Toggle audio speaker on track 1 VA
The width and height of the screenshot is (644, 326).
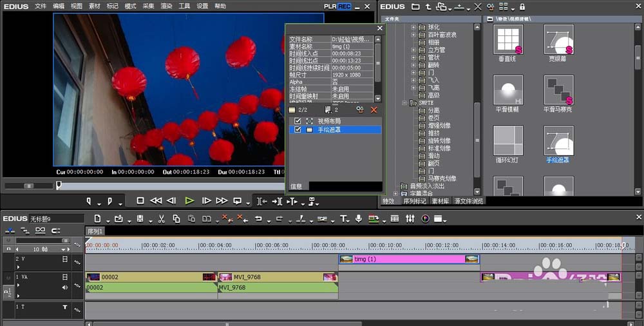click(65, 287)
